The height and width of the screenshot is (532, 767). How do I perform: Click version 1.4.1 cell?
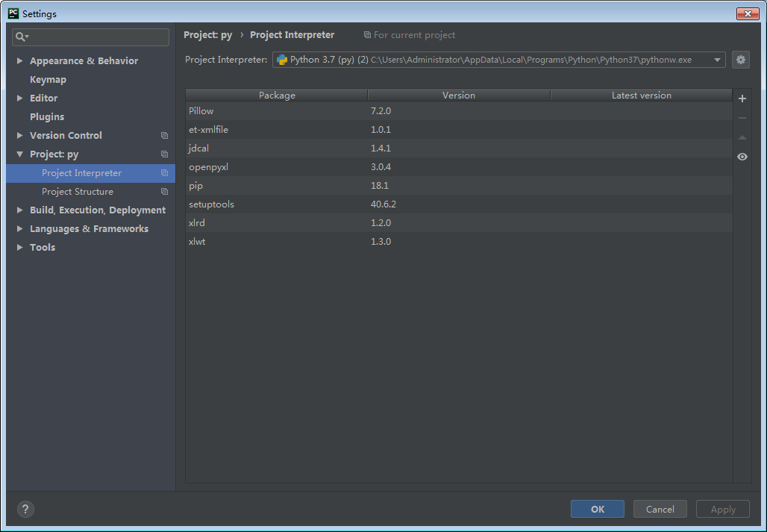point(381,148)
